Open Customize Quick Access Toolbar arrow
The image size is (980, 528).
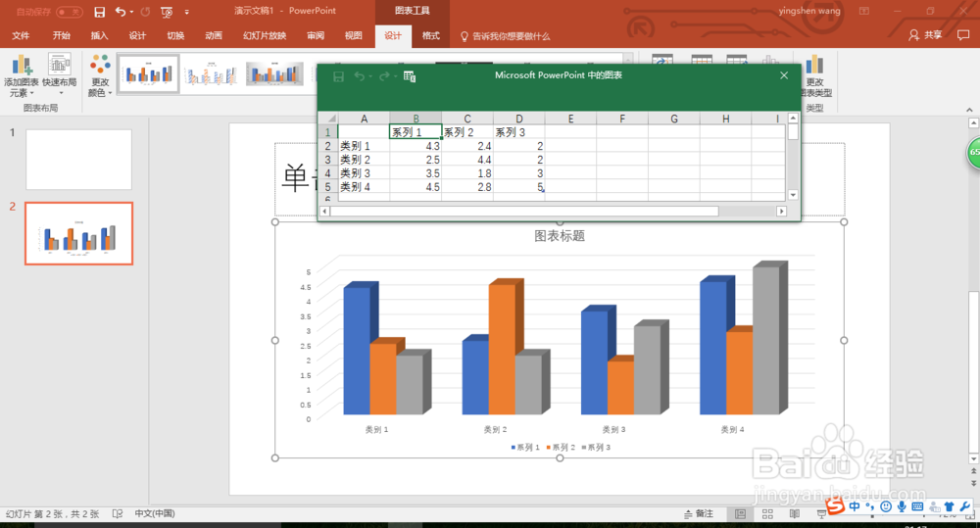point(187,12)
